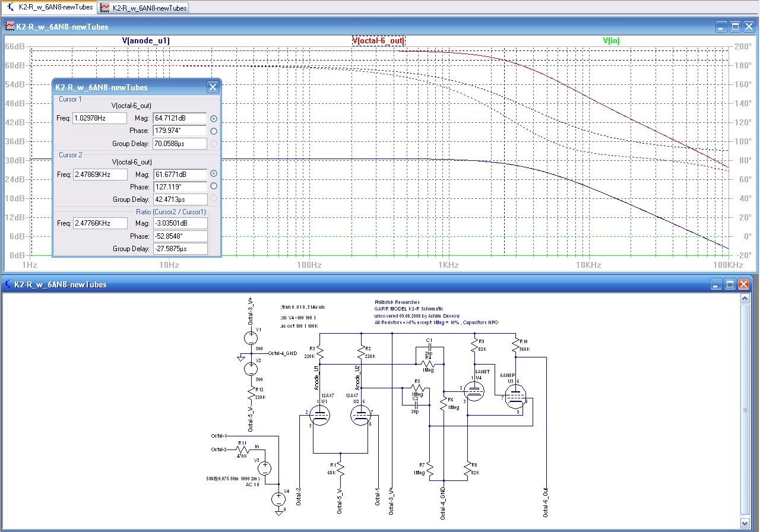The image size is (760, 532).
Task: Select the Cursor 1 Mag radio button
Action: (214, 119)
